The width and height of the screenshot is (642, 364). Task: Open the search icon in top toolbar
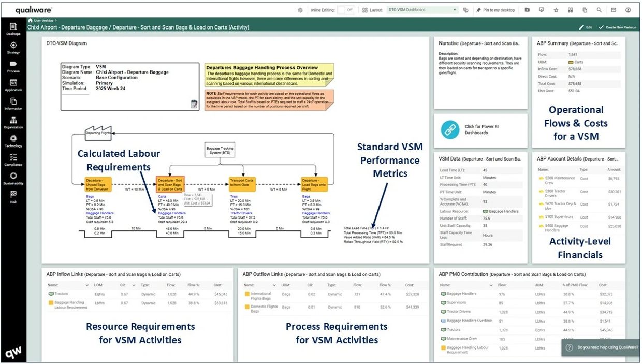[599, 9]
